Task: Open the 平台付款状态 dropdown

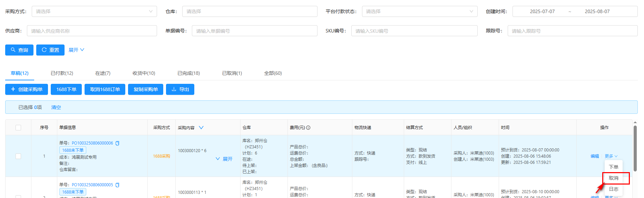Action: click(x=419, y=11)
